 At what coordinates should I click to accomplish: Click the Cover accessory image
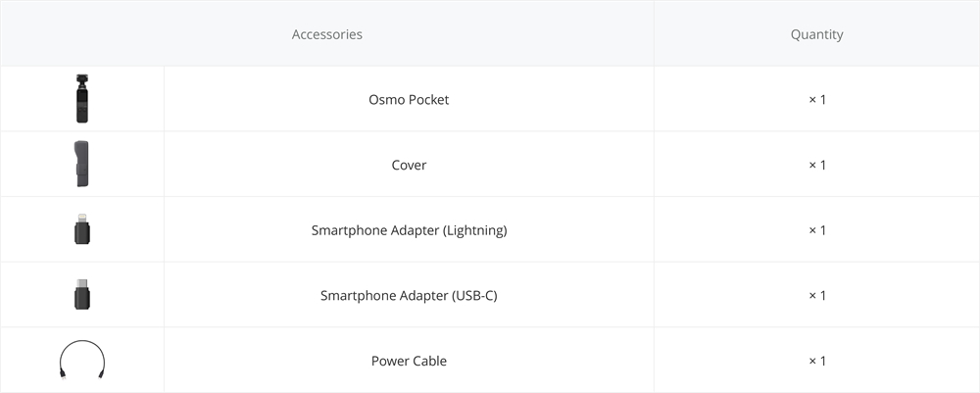pyautogui.click(x=82, y=165)
